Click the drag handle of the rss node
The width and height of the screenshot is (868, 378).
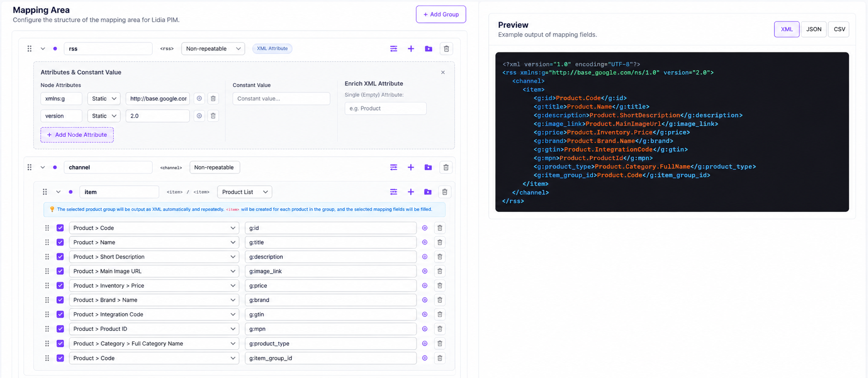click(30, 49)
